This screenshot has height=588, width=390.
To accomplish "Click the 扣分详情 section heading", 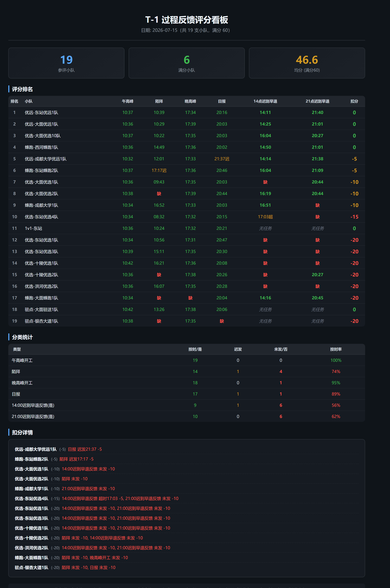I will [22, 433].
